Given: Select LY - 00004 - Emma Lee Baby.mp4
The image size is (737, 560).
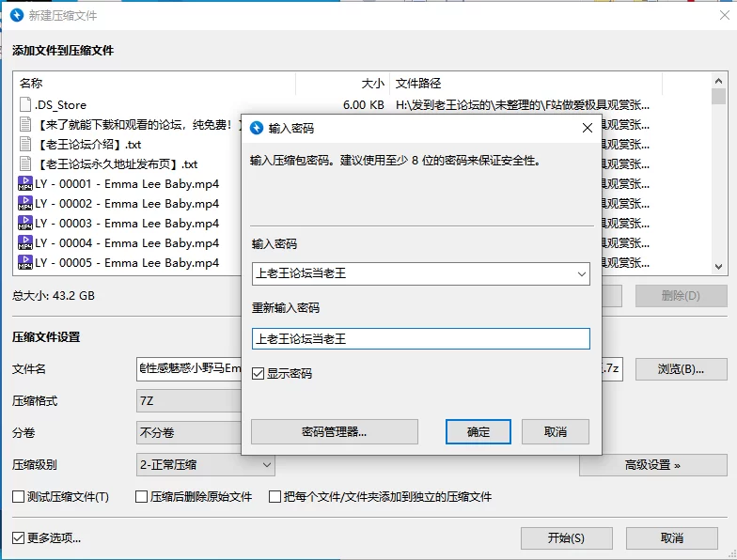Looking at the screenshot, I should click(x=127, y=242).
